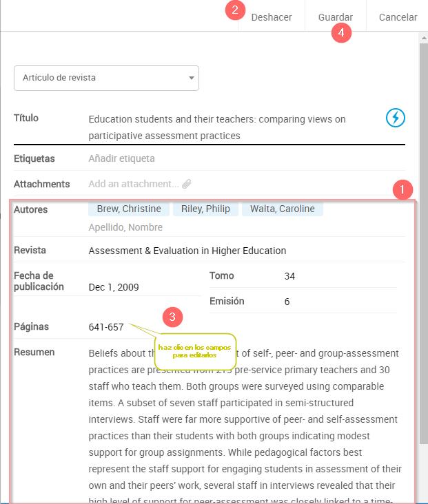Click the Add an attachment field
Viewport: 428px width, 504px height.
[x=133, y=184]
